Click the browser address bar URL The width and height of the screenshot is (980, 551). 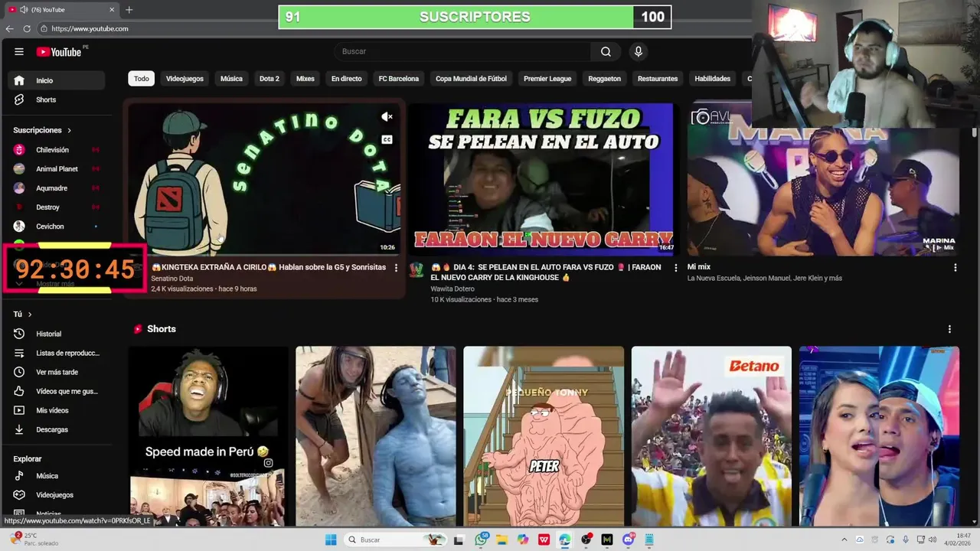(x=90, y=28)
